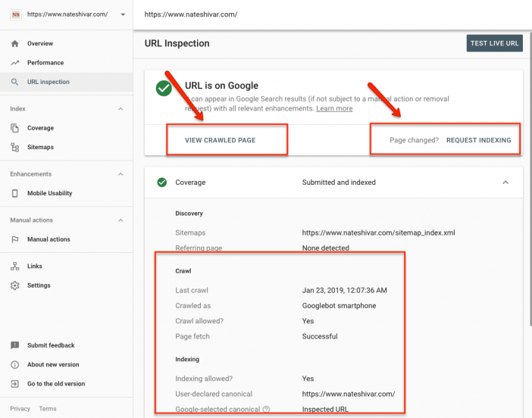This screenshot has height=418, width=532.
Task: Click the Coverage pages icon
Action: click(14, 128)
